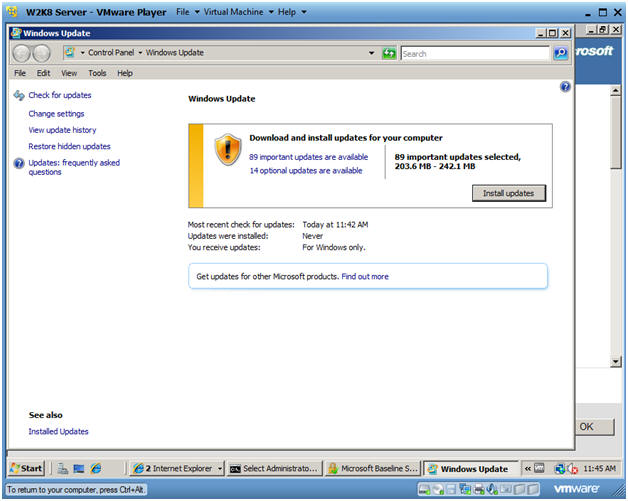
Task: Open View update history link
Action: click(62, 130)
